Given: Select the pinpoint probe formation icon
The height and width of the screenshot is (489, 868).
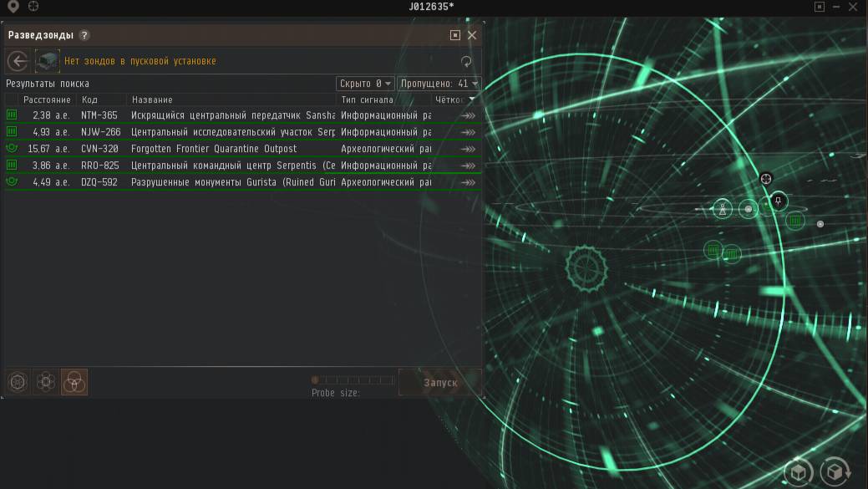Looking at the screenshot, I should (46, 382).
